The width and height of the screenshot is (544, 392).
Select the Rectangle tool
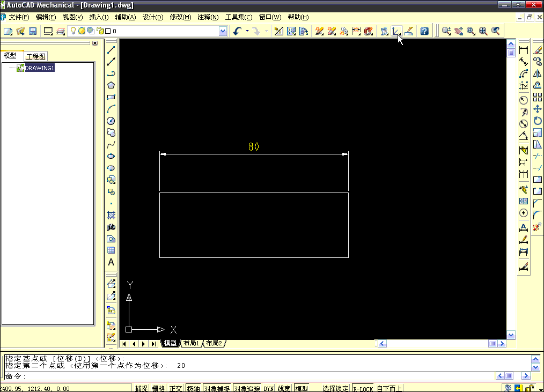click(111, 97)
